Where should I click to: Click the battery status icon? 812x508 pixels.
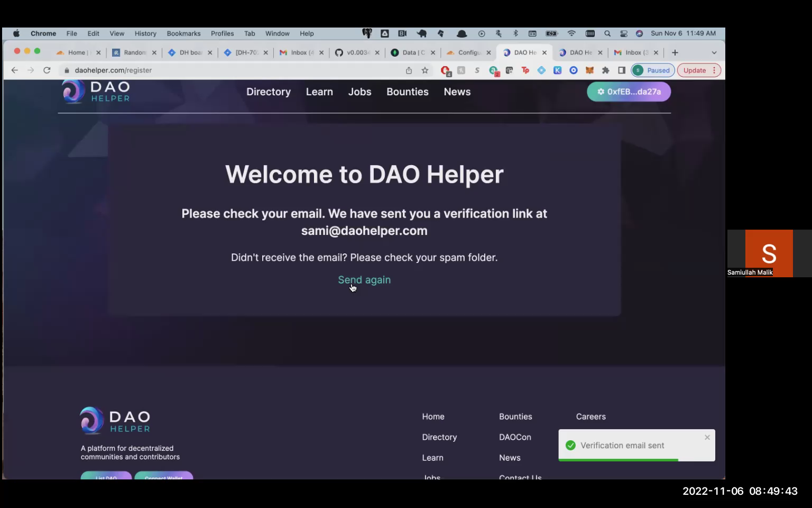tap(552, 33)
